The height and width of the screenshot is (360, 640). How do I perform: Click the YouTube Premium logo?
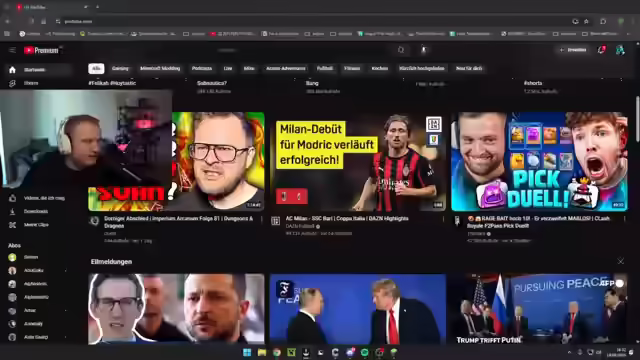click(x=42, y=50)
